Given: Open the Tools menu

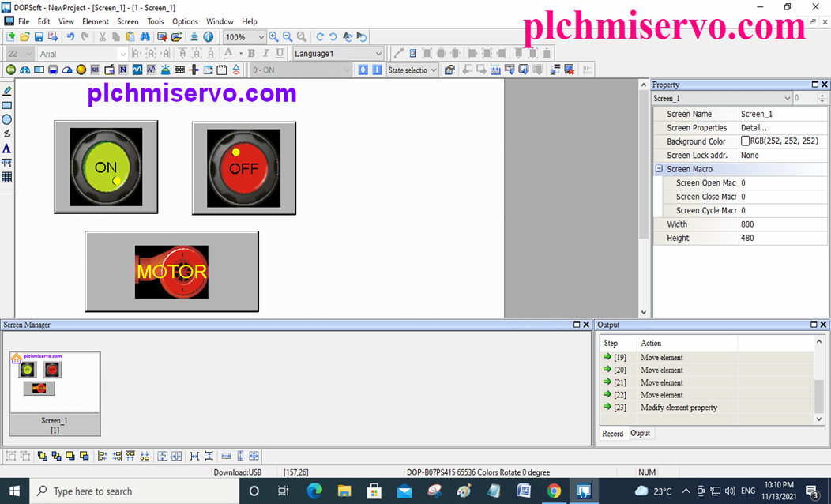Looking at the screenshot, I should point(156,21).
